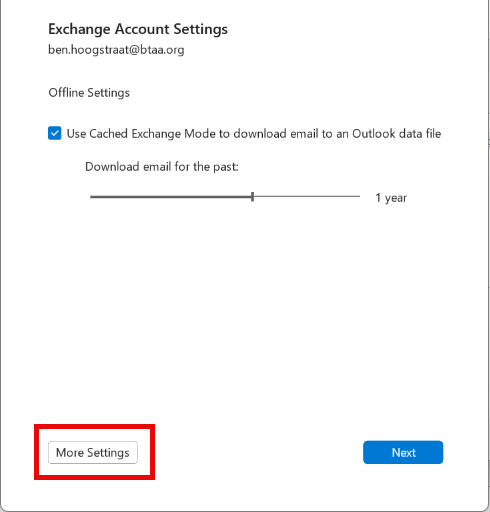
Task: Uncheck the Use Cached Exchange Mode checkbox
Action: [55, 133]
